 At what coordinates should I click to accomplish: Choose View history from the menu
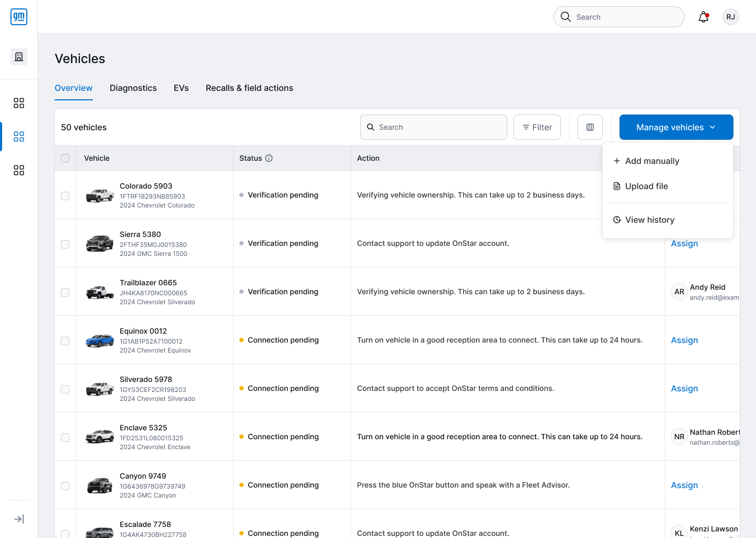[668, 220]
